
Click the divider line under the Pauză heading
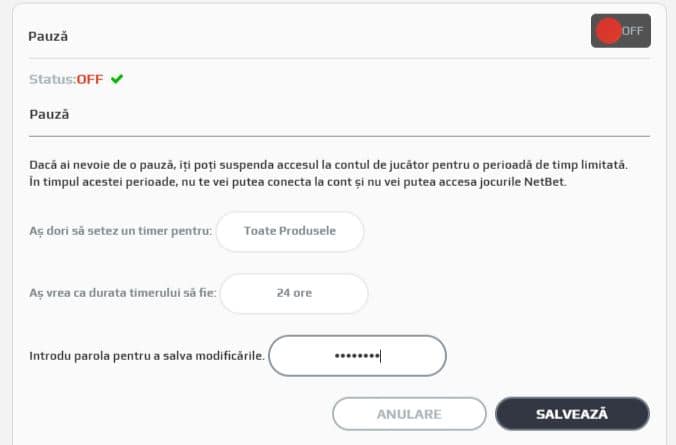tap(339, 135)
